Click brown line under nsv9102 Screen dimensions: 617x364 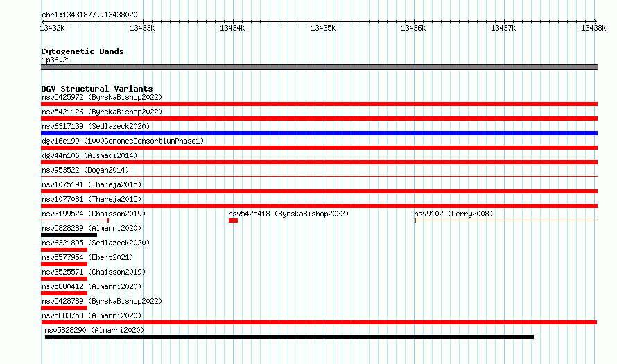506,220
